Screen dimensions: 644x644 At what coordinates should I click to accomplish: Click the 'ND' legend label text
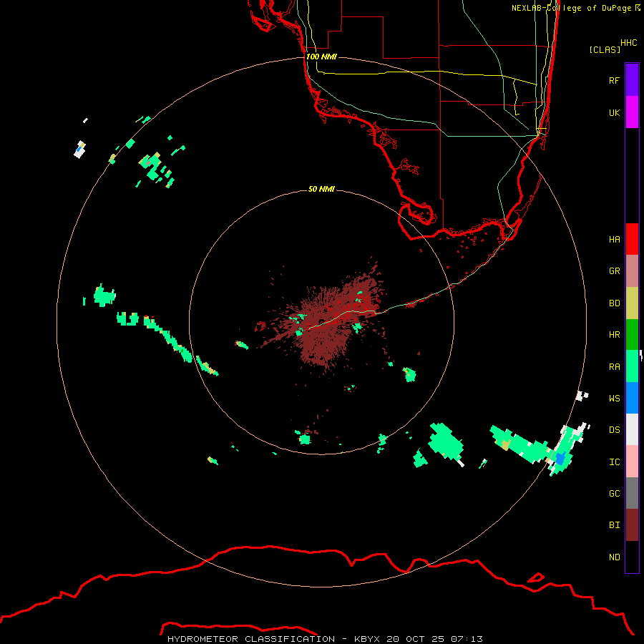pyautogui.click(x=614, y=557)
